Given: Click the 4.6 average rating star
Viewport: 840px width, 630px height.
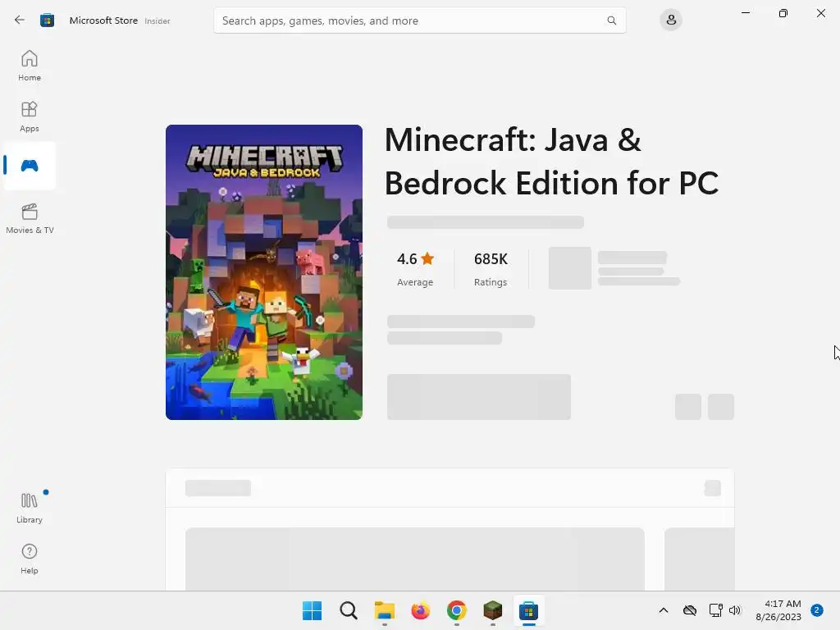Looking at the screenshot, I should tap(427, 258).
